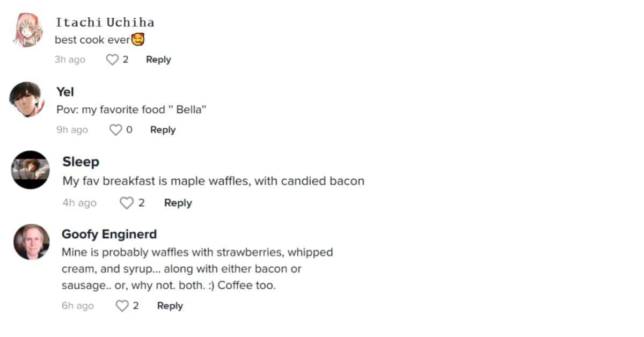This screenshot has height=337, width=644.
Task: Click the 3h ago timestamp
Action: point(70,60)
